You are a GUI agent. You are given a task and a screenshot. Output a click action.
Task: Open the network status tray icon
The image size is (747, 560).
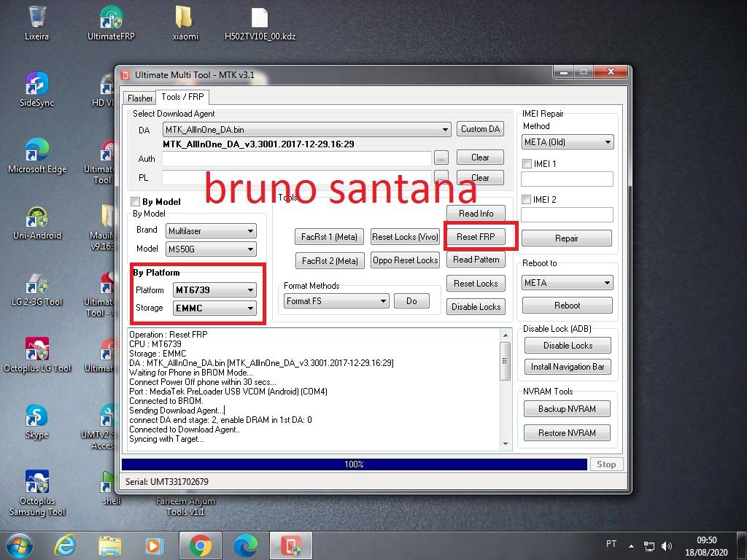click(649, 546)
